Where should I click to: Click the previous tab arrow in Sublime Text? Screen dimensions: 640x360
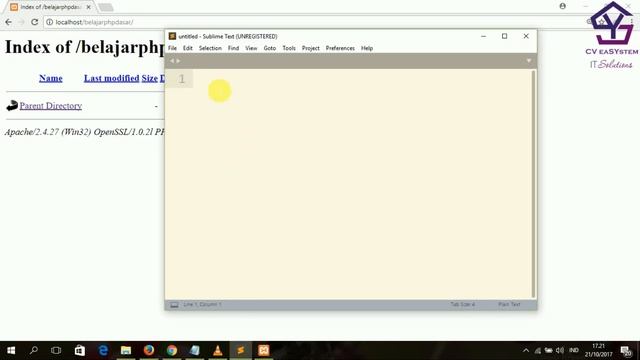pos(172,61)
